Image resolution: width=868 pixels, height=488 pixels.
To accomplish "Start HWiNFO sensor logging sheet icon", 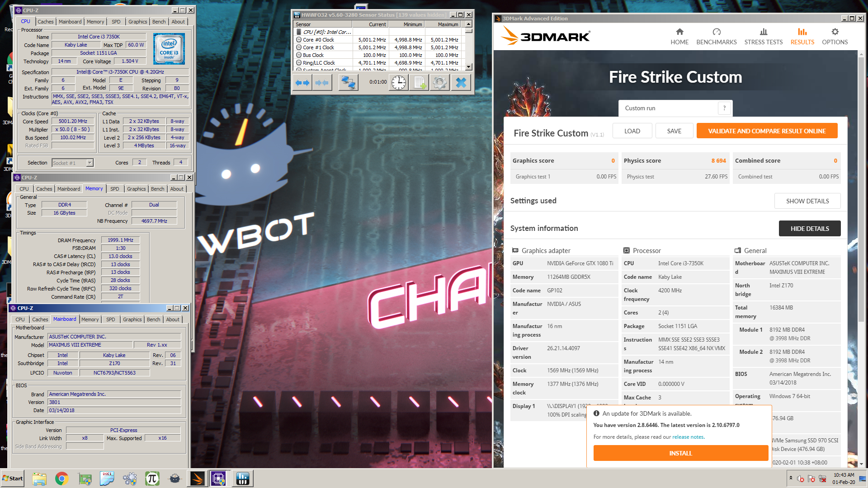I will pos(419,83).
